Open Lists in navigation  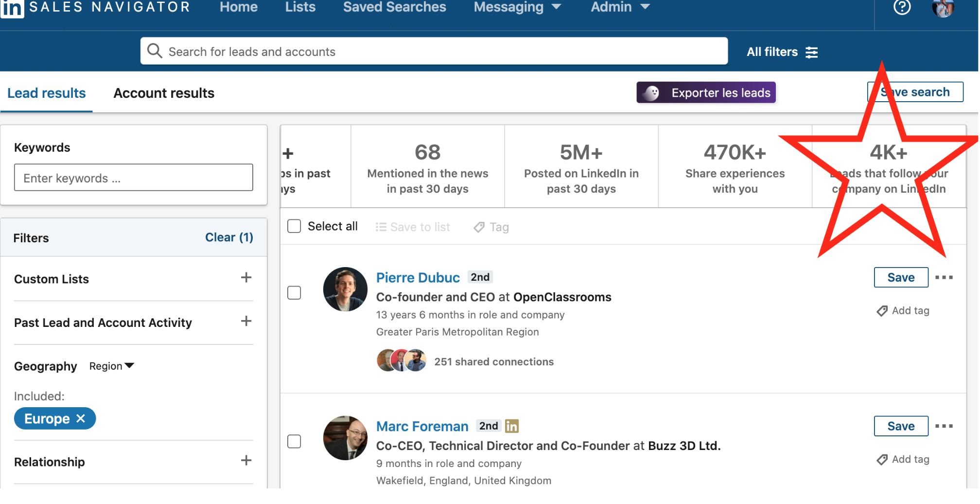[300, 7]
